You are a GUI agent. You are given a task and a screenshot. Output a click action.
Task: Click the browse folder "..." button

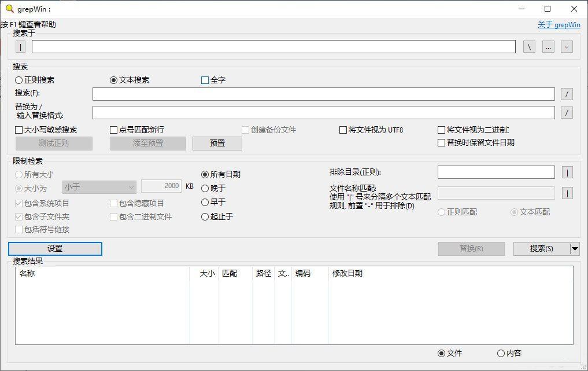548,47
